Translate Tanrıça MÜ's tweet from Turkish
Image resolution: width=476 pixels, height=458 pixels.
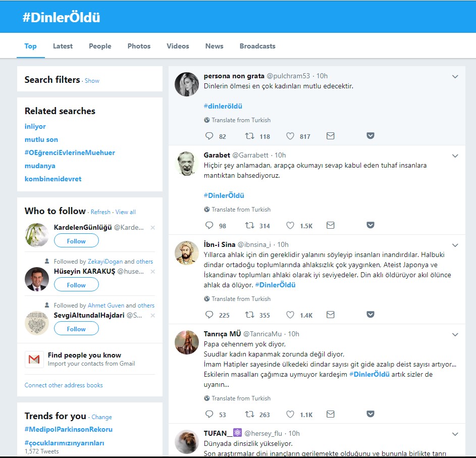(241, 398)
